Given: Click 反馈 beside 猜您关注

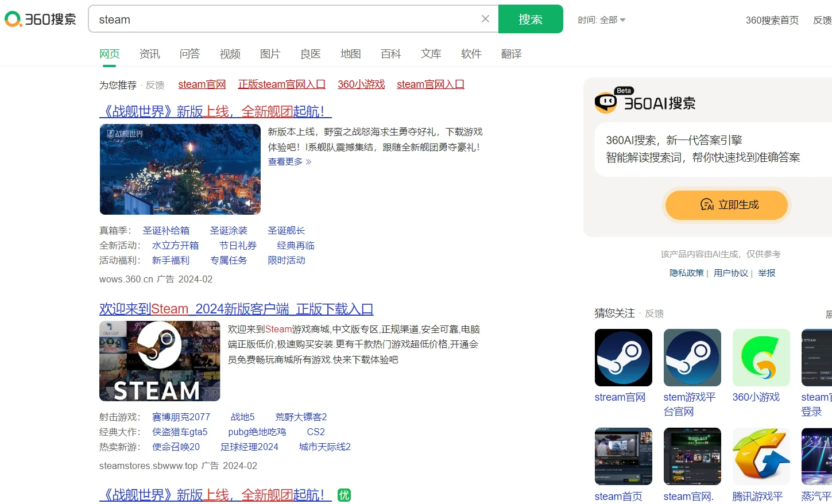Looking at the screenshot, I should point(654,313).
